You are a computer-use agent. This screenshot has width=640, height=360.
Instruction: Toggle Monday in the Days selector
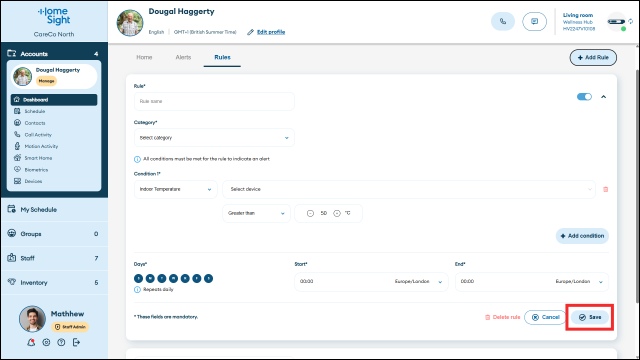coord(150,278)
